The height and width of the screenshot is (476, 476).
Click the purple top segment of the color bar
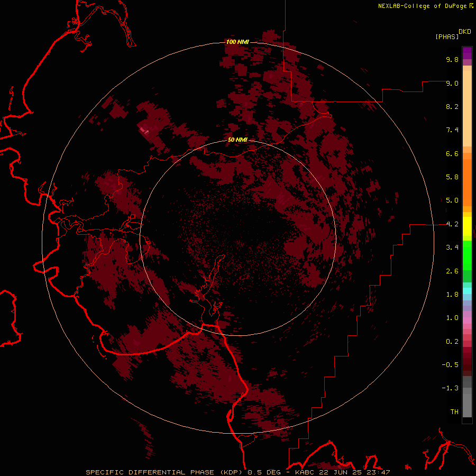pyautogui.click(x=467, y=53)
